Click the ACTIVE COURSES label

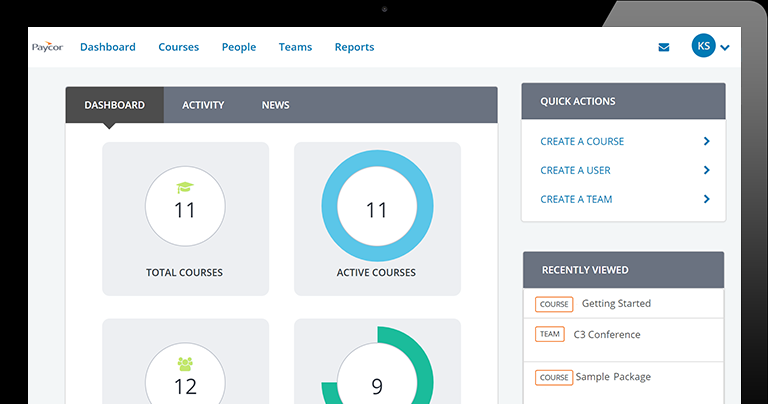(x=376, y=273)
